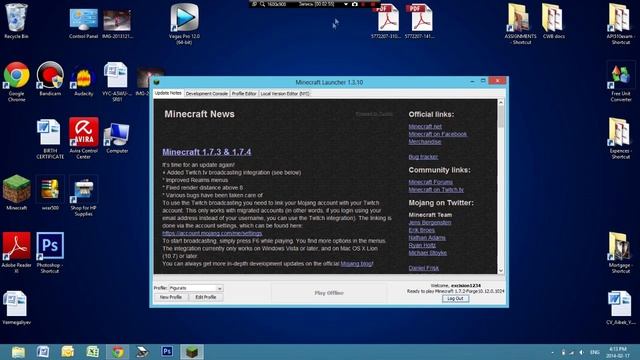Switch to Chrome in the taskbar
Image resolution: width=640 pixels, height=360 pixels.
click(118, 352)
